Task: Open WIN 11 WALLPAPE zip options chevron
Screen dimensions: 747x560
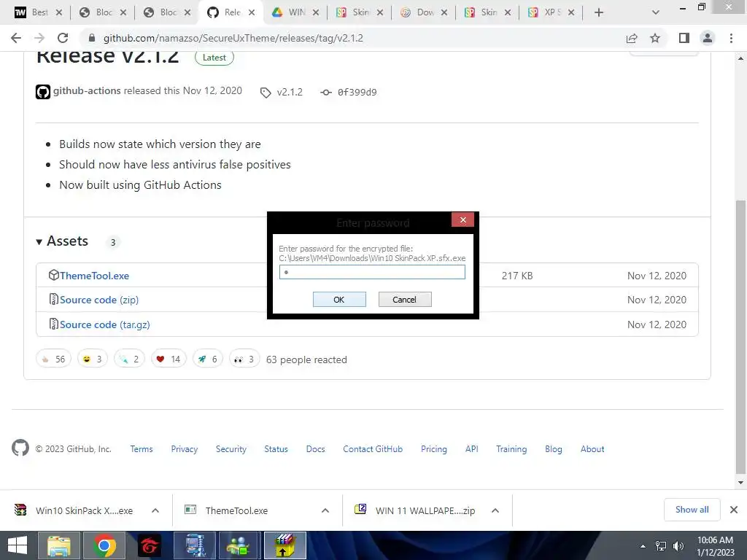Action: click(x=495, y=510)
